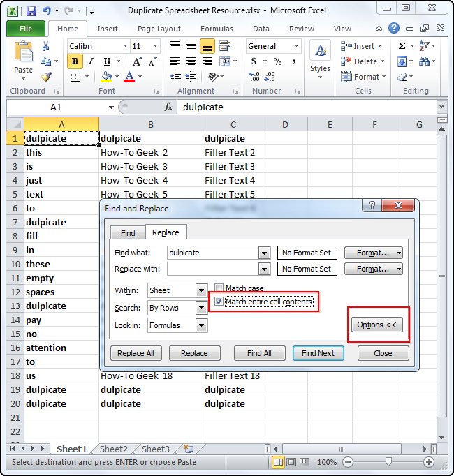Screen dimensions: 454x476
Task: Switch to the Find tab in dialog
Action: [x=128, y=233]
